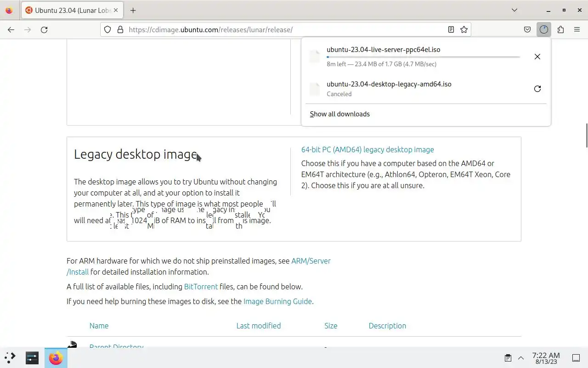The height and width of the screenshot is (368, 588).
Task: Open the Parent Directory link
Action: pyautogui.click(x=116, y=346)
